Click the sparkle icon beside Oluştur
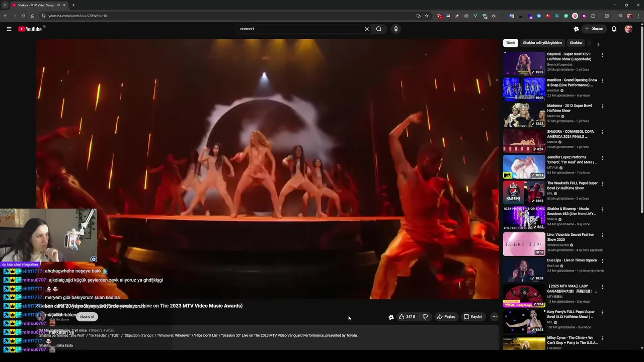644x362 pixels. pos(576,29)
